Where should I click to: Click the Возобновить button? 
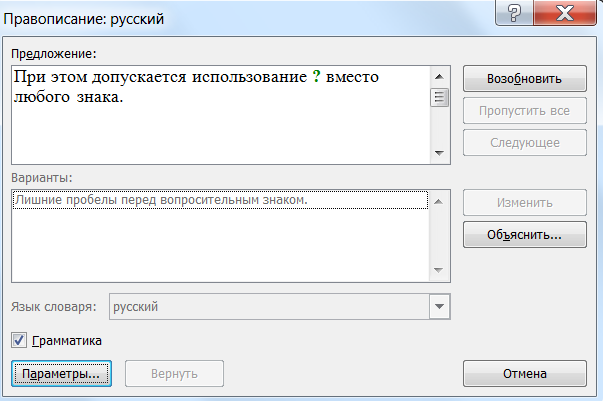point(525,78)
